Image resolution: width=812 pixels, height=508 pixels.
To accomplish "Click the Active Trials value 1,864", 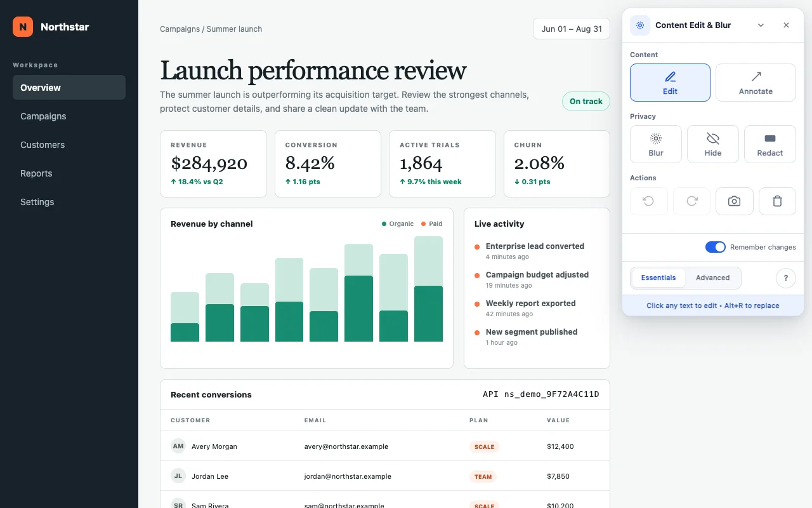I will click(421, 163).
